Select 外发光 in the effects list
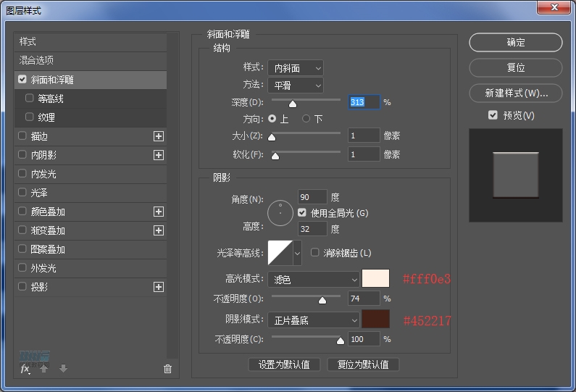Screen dimensions: 576x392 tap(43, 268)
